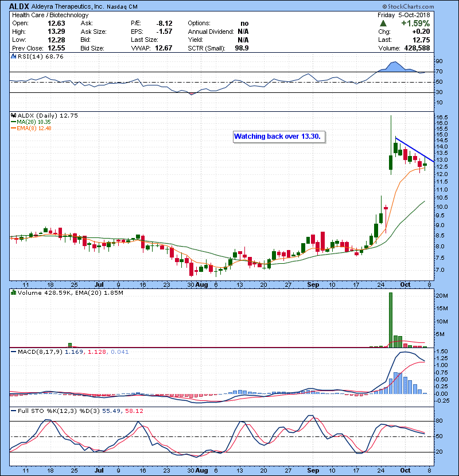This screenshot has height=476, width=459.
Task: Click the orange EMA(8) legend line marker
Action: pos(14,128)
